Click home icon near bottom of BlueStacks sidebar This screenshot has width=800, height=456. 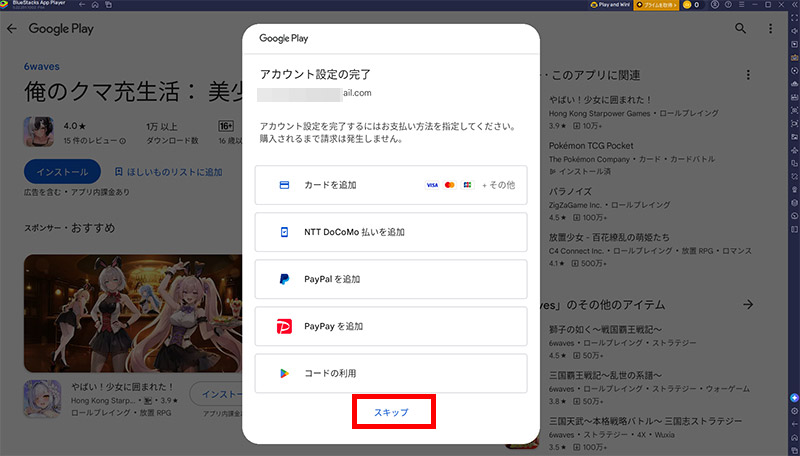click(794, 438)
